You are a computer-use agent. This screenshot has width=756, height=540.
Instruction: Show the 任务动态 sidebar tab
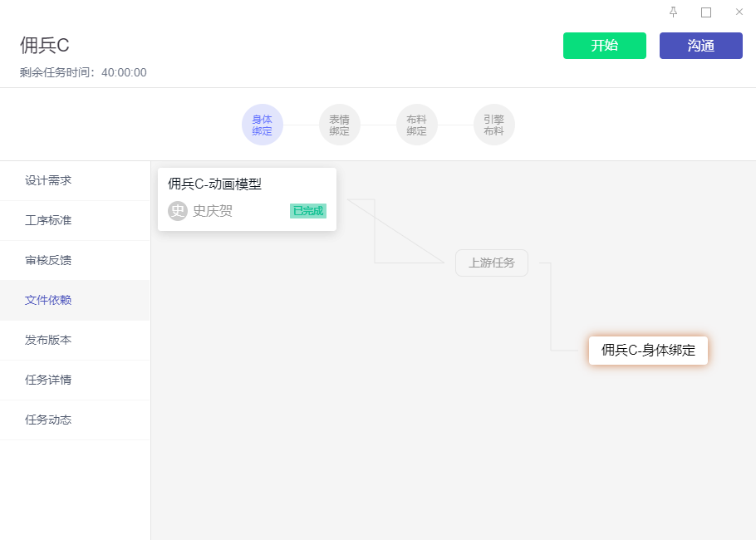[x=48, y=420]
